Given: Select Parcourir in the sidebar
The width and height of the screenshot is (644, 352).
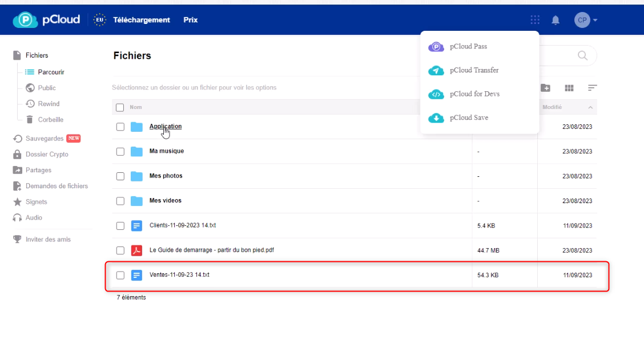Looking at the screenshot, I should (51, 72).
